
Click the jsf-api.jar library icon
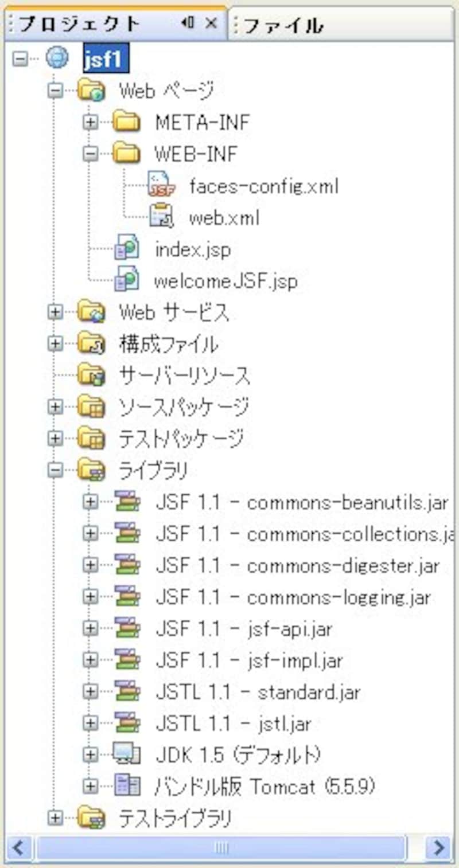[126, 628]
